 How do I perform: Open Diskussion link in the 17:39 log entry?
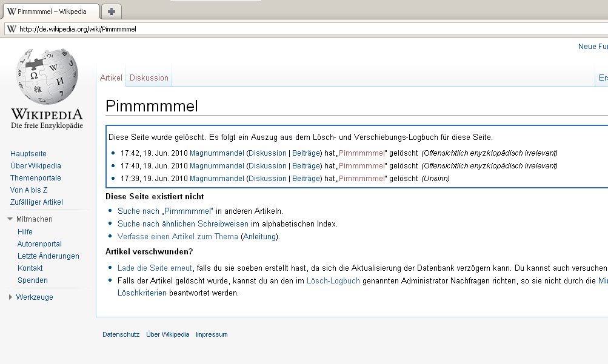tap(267, 179)
